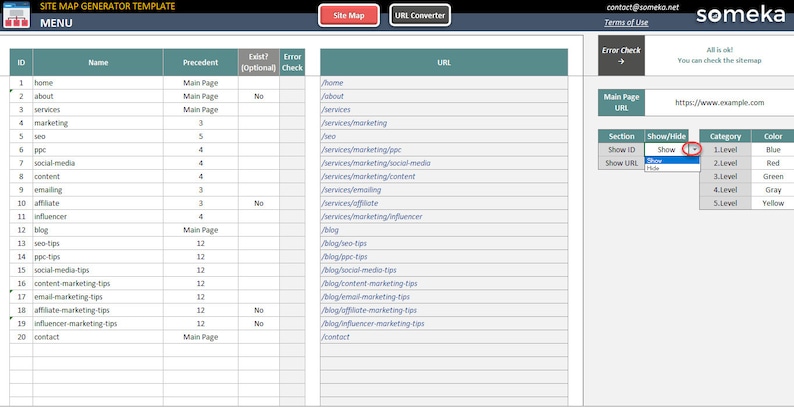Select the name cell 'contact'
This screenshot has width=794, height=407.
click(98, 337)
